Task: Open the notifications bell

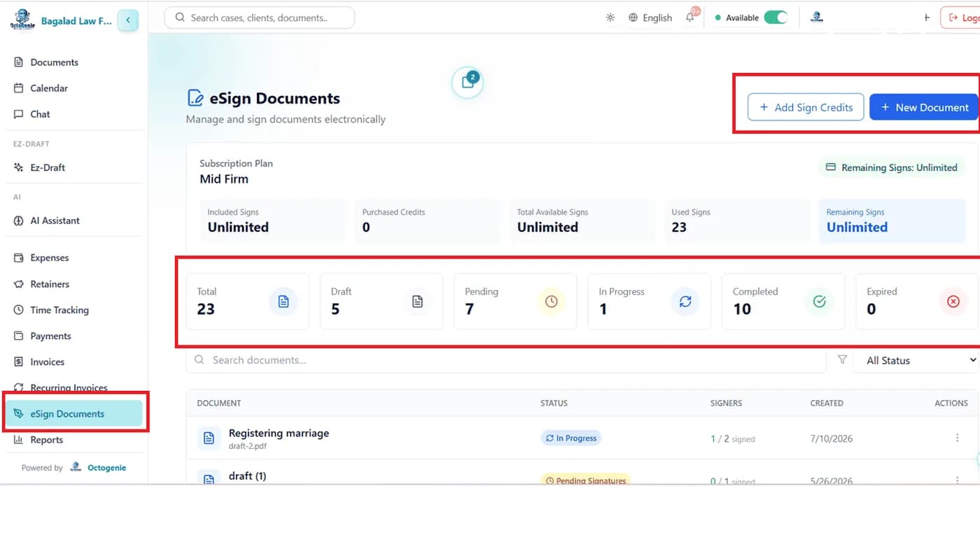Action: pyautogui.click(x=690, y=18)
